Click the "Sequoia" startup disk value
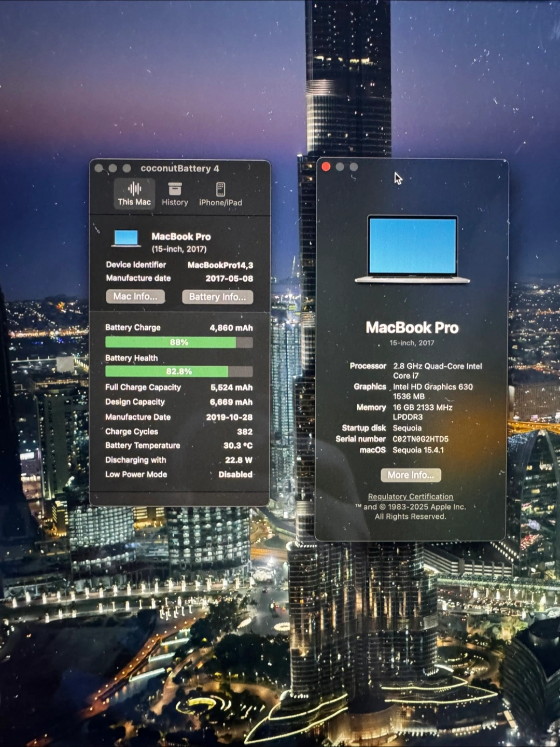 pyautogui.click(x=407, y=428)
